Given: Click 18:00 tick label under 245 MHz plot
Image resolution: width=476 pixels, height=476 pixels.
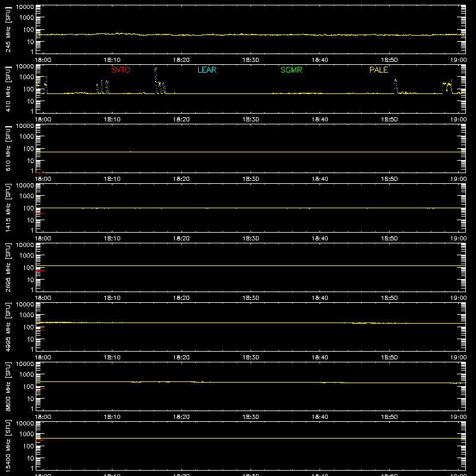Looking at the screenshot, I should tap(43, 60).
